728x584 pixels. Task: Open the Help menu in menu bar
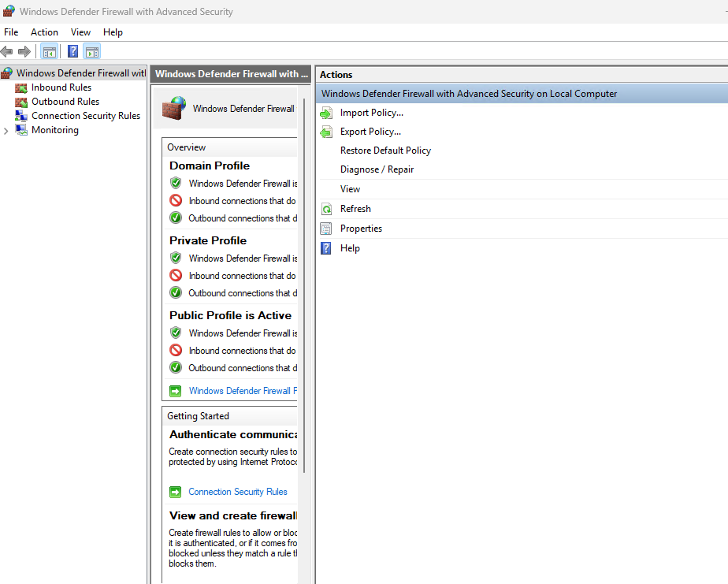click(113, 32)
